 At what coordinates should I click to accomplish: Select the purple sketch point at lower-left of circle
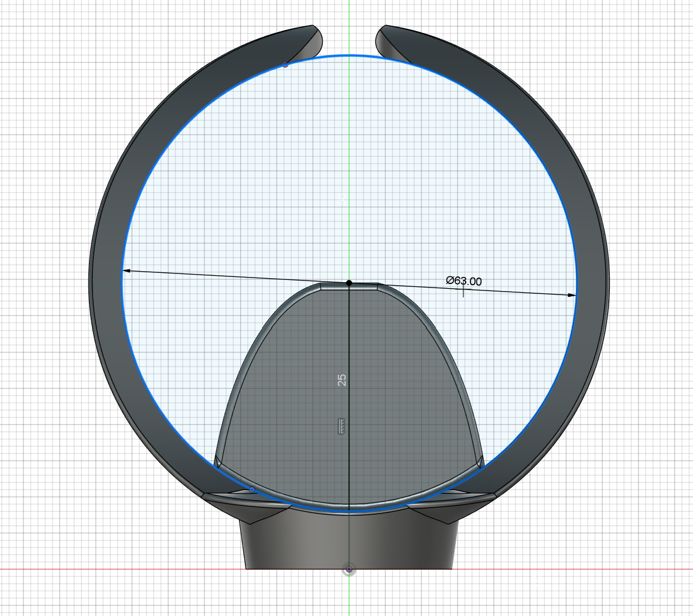point(252,490)
